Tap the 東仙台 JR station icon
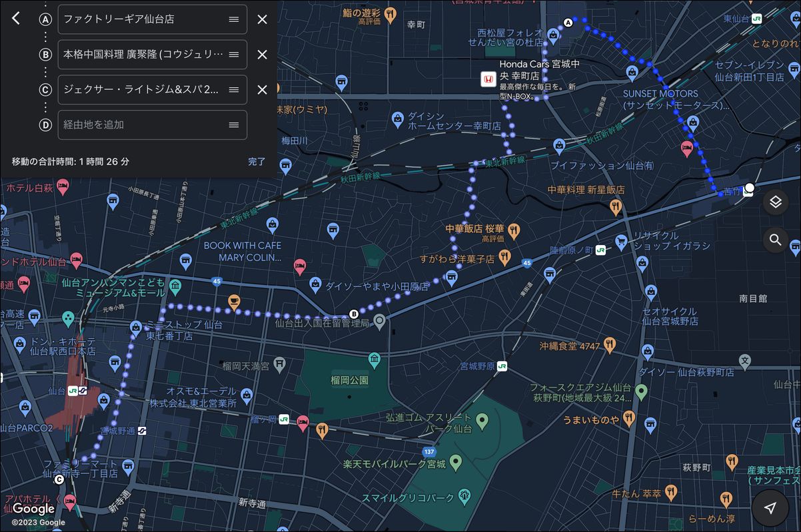 757,19
